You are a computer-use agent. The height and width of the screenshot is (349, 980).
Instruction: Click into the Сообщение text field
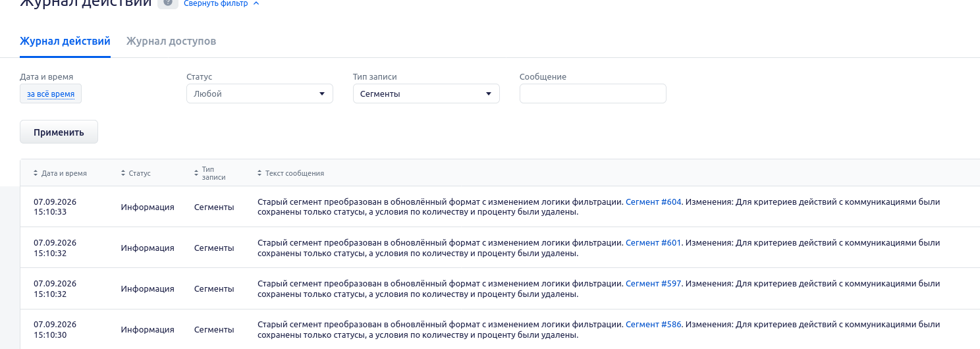coord(593,94)
